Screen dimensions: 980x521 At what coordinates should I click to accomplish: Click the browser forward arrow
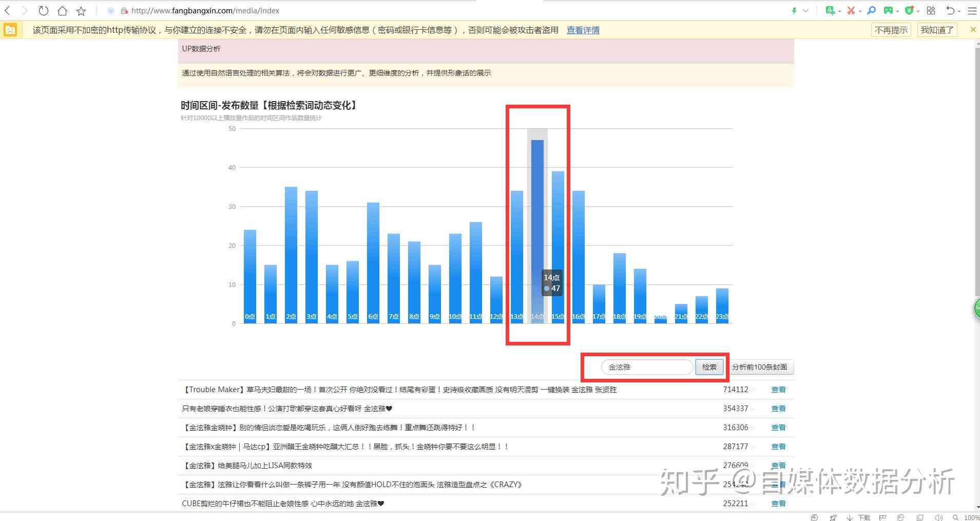pos(24,10)
